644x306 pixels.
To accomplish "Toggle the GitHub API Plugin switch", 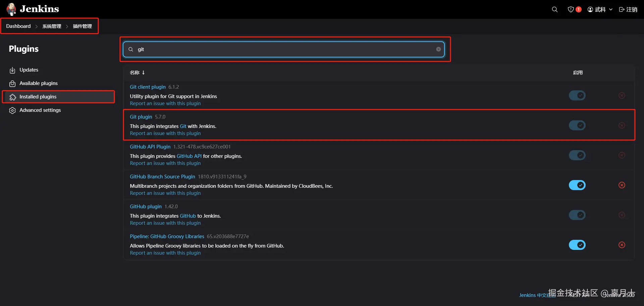I will pyautogui.click(x=577, y=155).
